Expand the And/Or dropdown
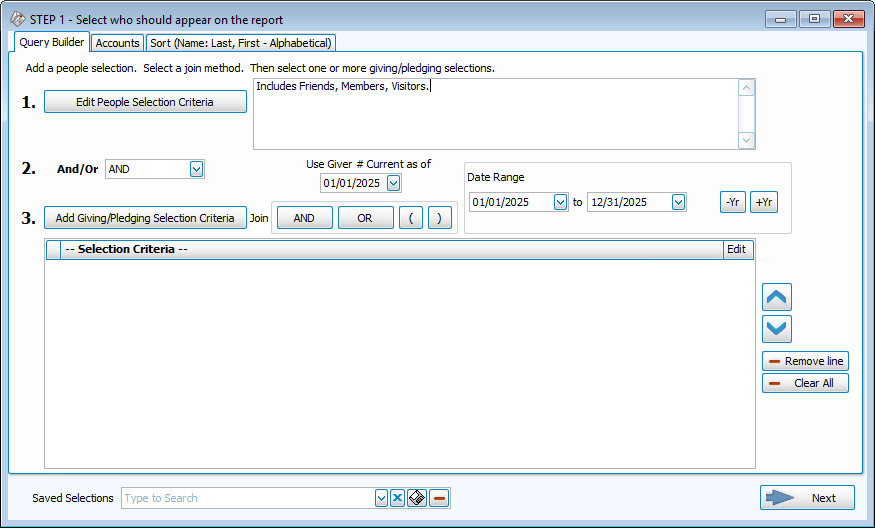875x528 pixels. (x=196, y=169)
